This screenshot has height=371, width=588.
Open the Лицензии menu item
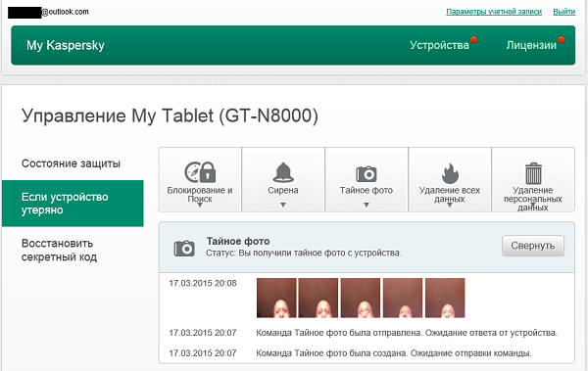531,45
